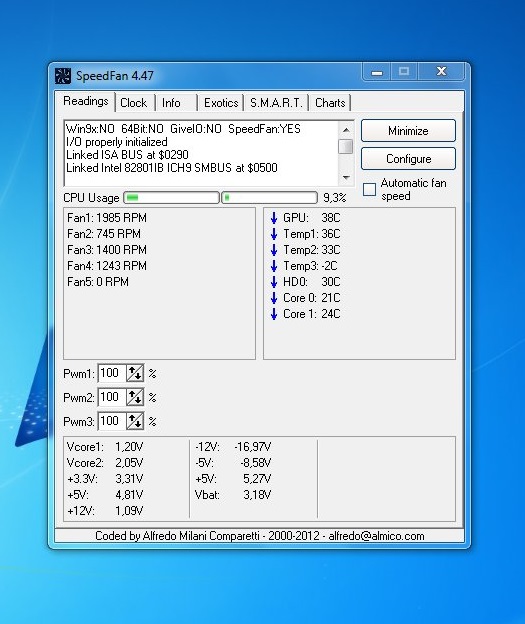Click the status bar author credit text
Screen dimensions: 525x624
pos(260,536)
